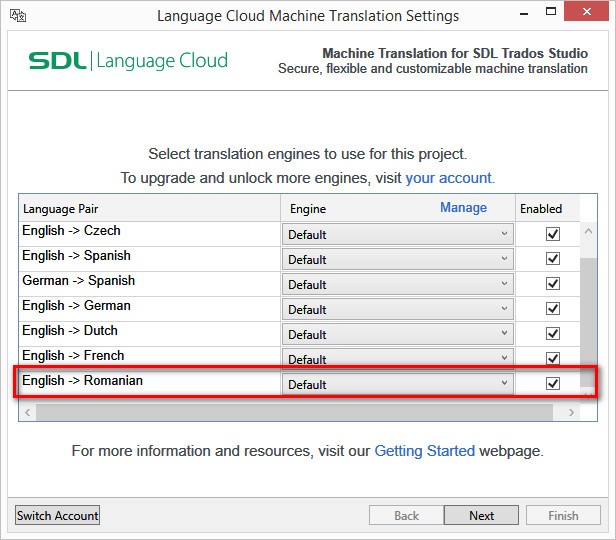This screenshot has height=540, width=616.
Task: Visit the Getting Started webpage link
Action: pyautogui.click(x=424, y=451)
